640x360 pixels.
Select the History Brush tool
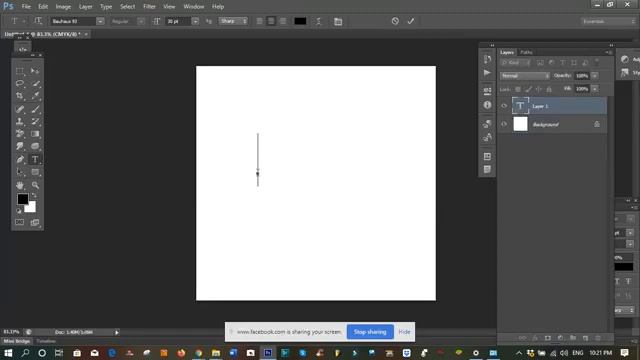click(35, 121)
